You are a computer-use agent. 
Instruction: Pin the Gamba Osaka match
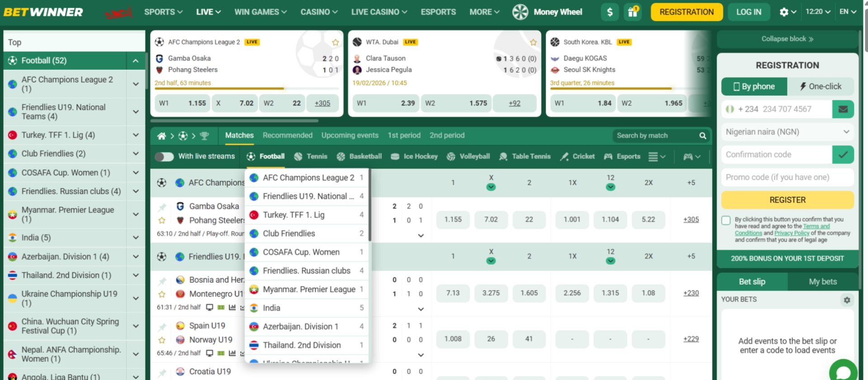click(x=162, y=207)
